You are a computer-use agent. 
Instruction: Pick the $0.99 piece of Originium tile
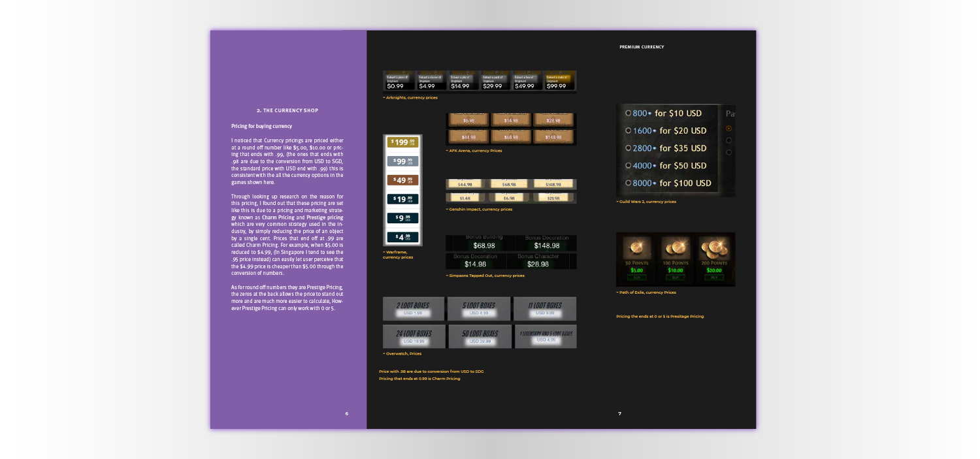pos(400,81)
